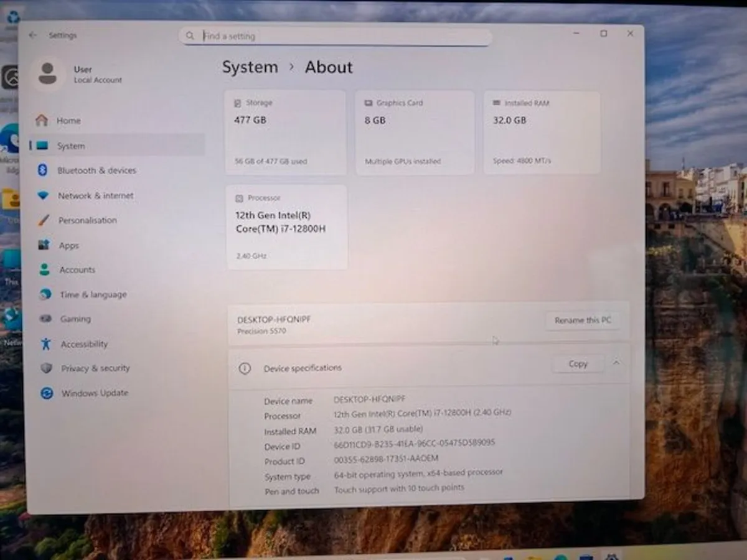747x560 pixels.
Task: Click the Gaming controller icon
Action: [45, 319]
